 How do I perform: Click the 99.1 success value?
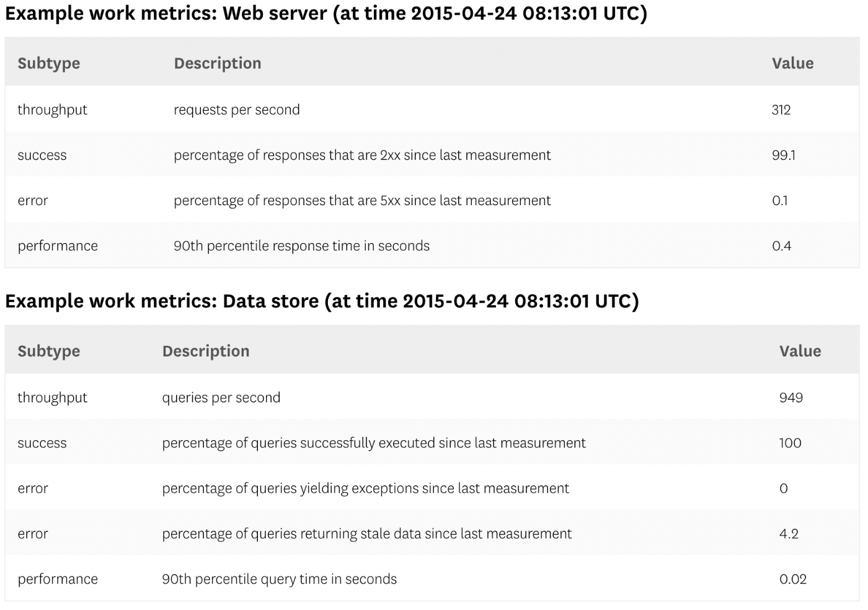pos(783,155)
